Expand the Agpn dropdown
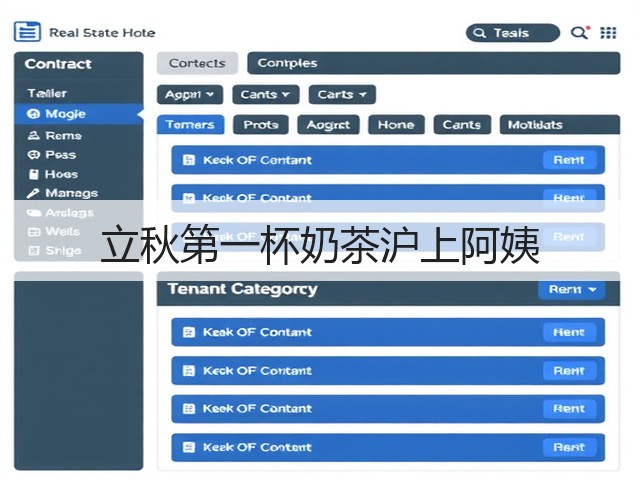This screenshot has width=640, height=480. coord(190,95)
